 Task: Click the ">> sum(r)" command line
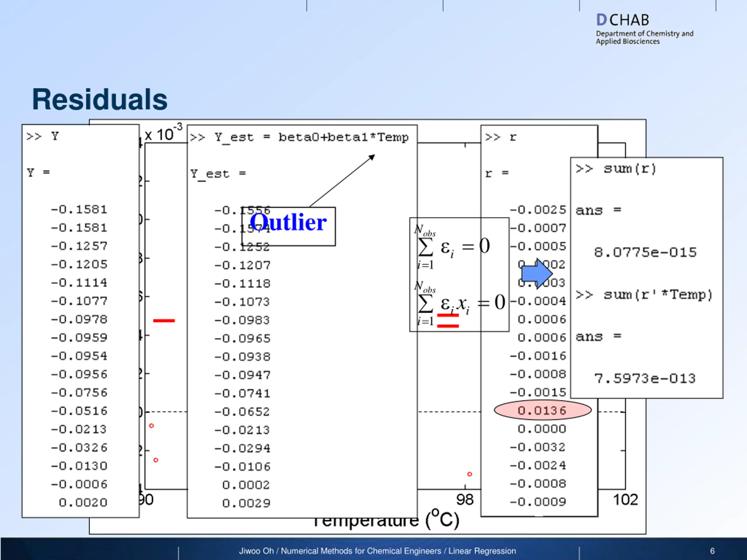(x=616, y=169)
